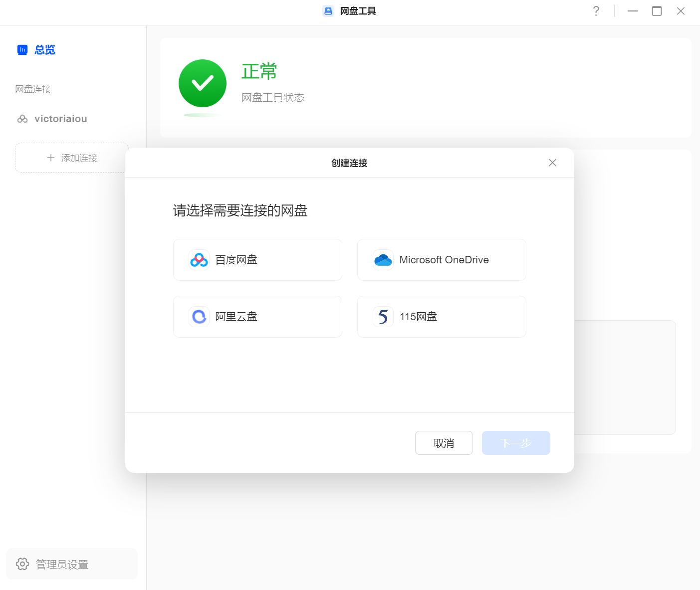Click the green check status icon
The height and width of the screenshot is (590, 700).
[x=203, y=83]
